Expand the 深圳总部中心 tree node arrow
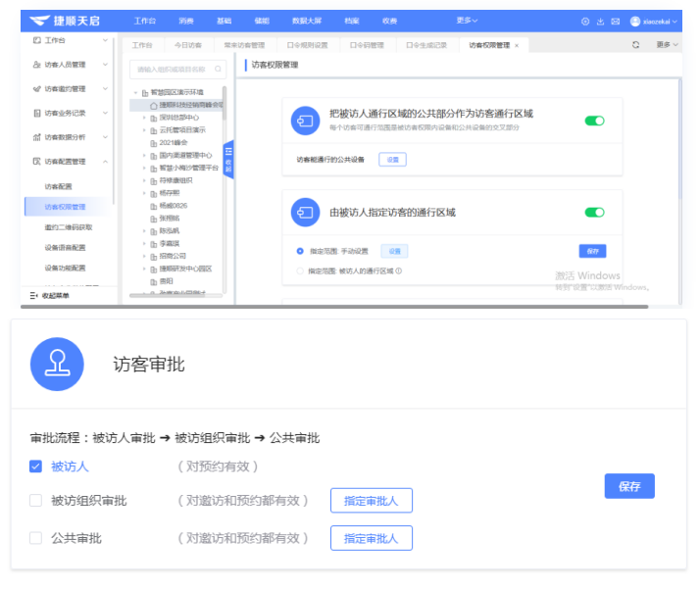The height and width of the screenshot is (589, 700). click(144, 118)
